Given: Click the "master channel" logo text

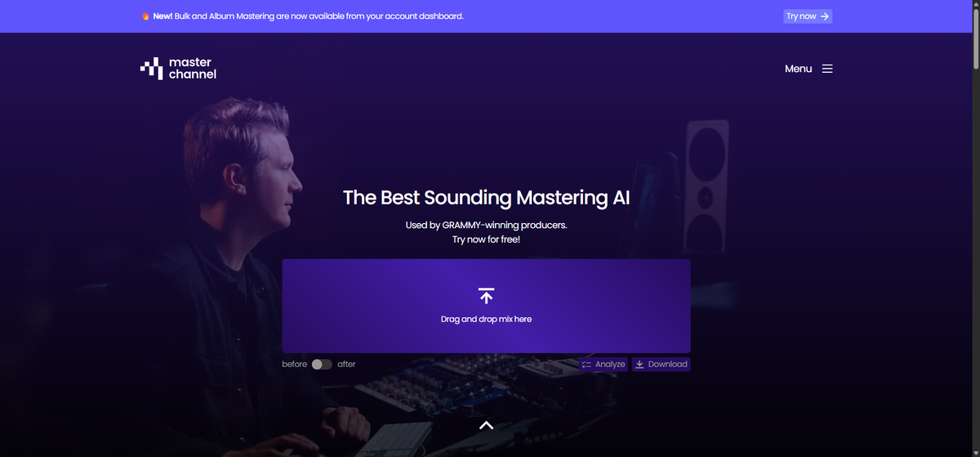Looking at the screenshot, I should (192, 69).
